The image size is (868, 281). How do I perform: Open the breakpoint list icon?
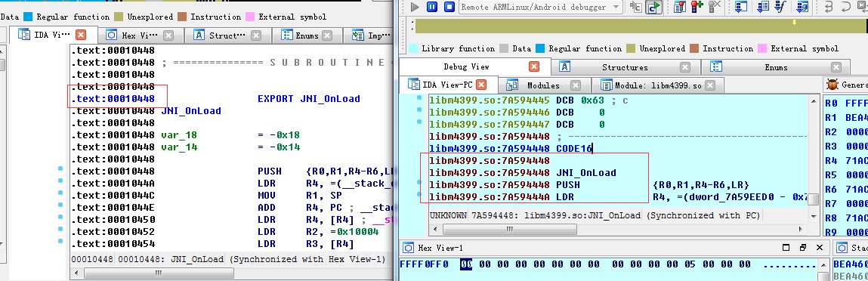click(x=681, y=8)
